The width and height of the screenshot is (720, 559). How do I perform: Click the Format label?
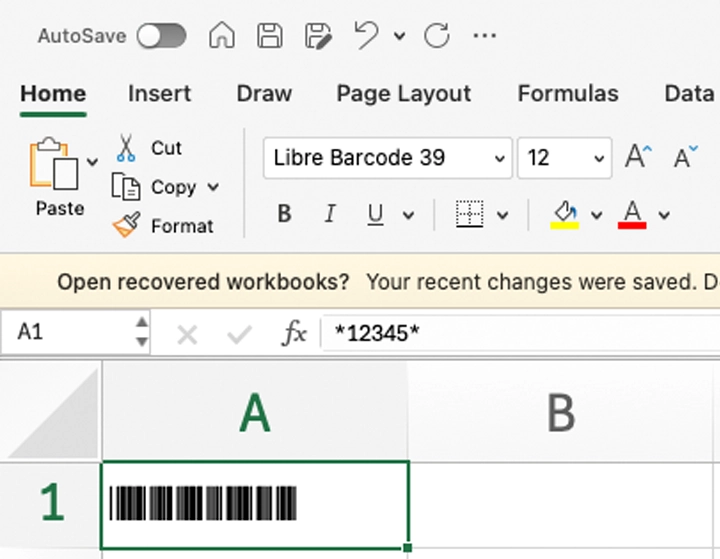[182, 226]
